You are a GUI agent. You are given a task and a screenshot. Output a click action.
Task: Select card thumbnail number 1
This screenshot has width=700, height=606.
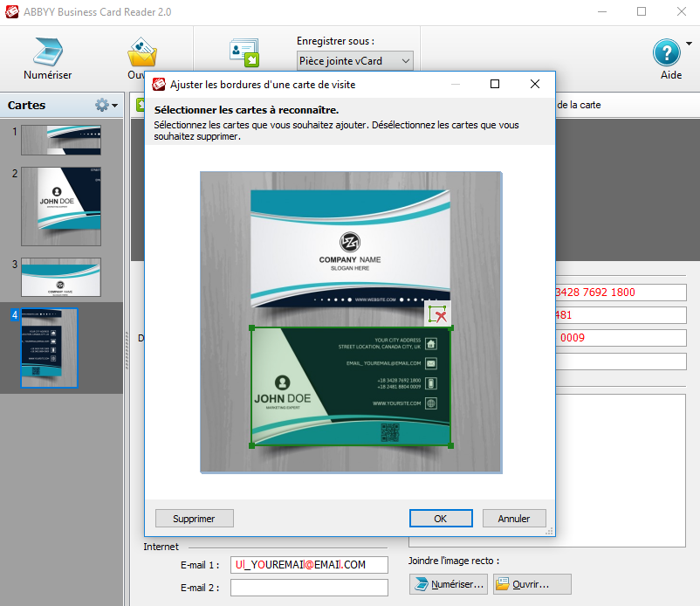(61, 140)
